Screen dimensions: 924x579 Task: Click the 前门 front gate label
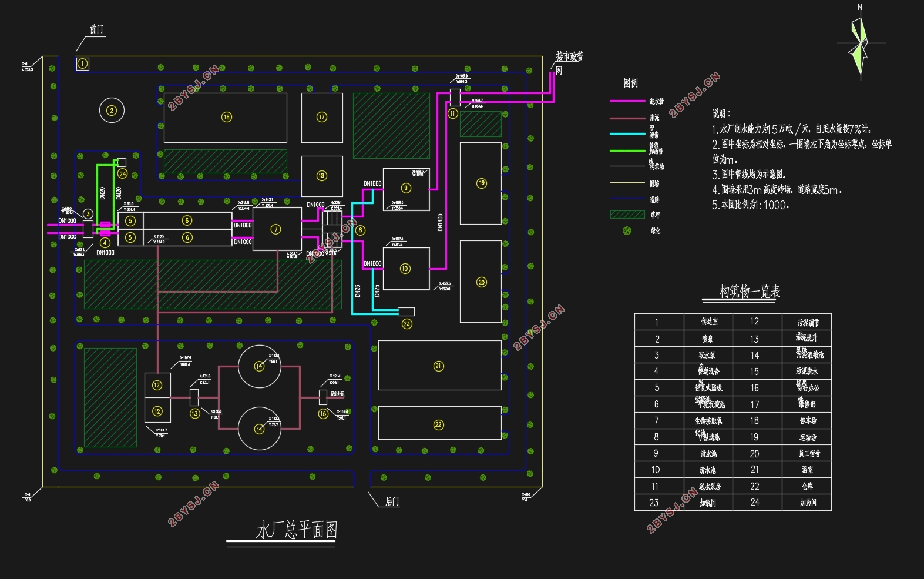[x=96, y=29]
